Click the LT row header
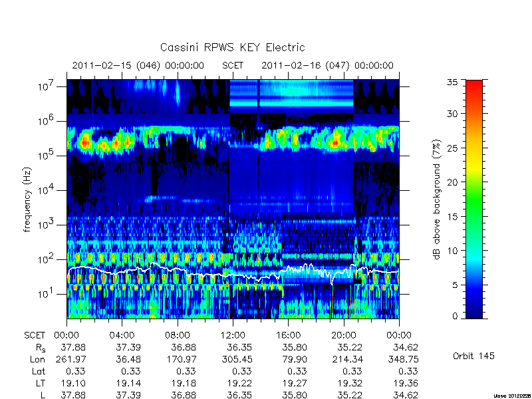 tap(41, 383)
